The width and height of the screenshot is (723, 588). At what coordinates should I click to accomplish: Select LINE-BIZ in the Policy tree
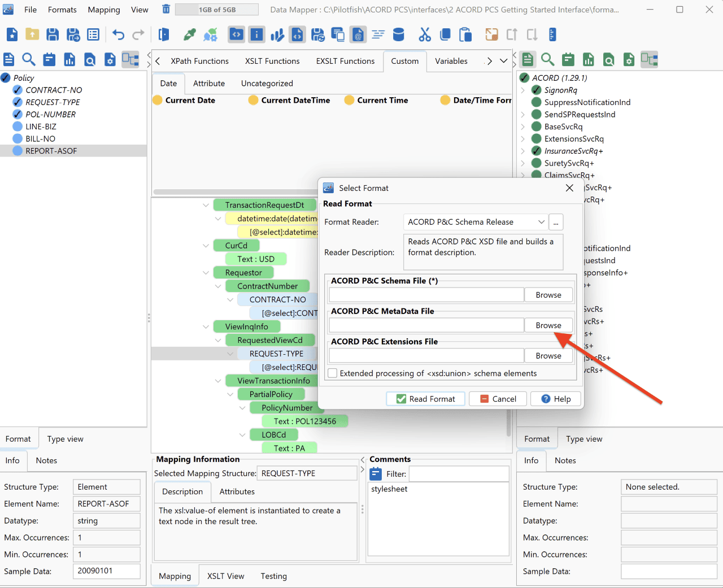coord(41,127)
